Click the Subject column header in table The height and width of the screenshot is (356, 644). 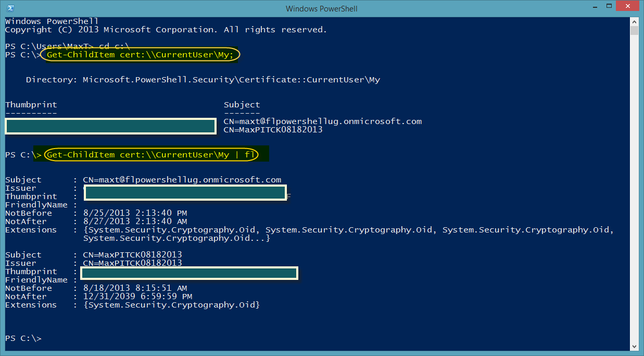click(x=242, y=105)
